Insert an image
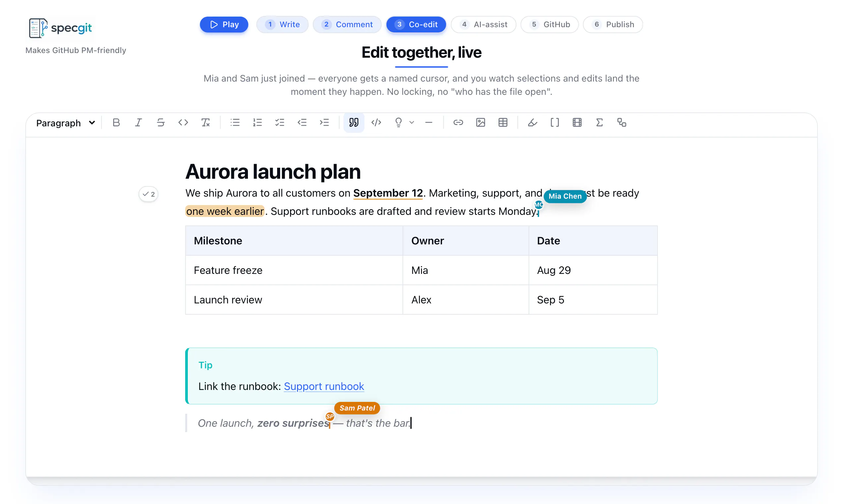843x504 pixels. [481, 123]
